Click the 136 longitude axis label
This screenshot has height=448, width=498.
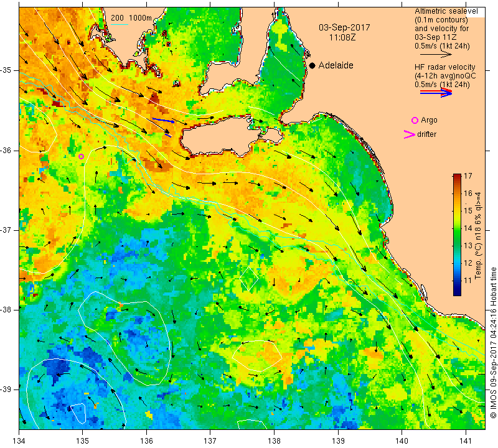146,441
